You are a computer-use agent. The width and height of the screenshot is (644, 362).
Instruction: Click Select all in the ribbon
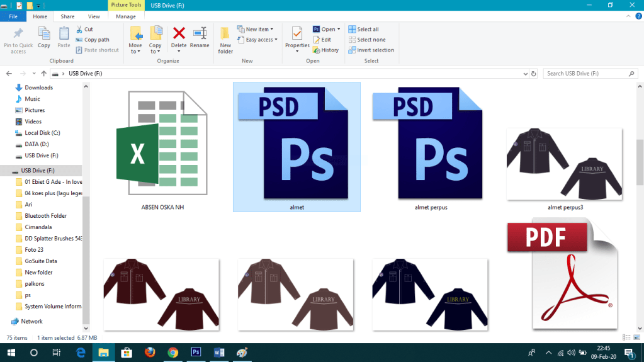point(368,30)
